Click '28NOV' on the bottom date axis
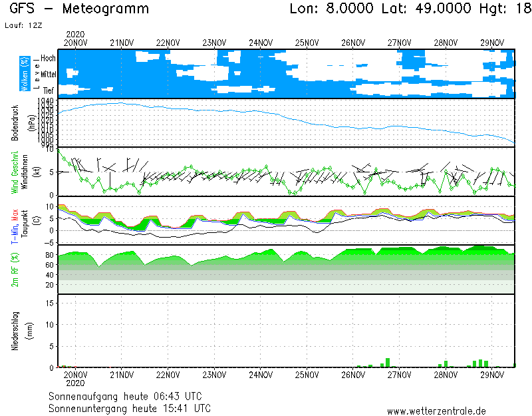 tap(446, 375)
